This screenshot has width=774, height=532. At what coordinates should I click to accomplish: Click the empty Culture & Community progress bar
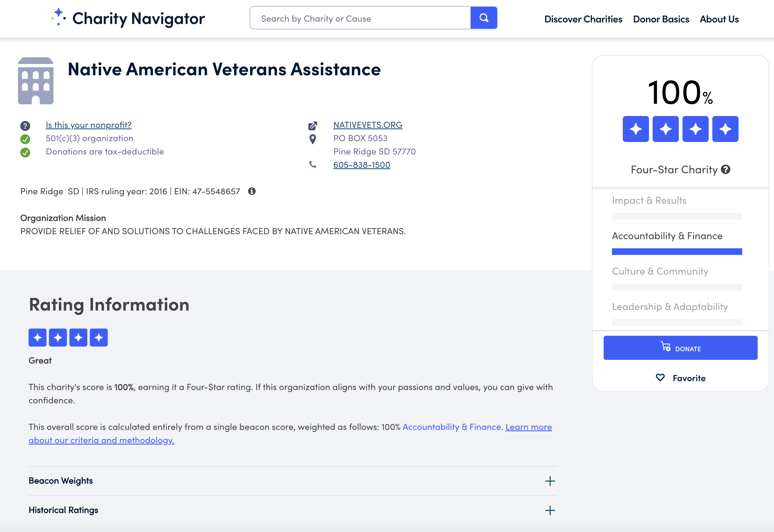[x=676, y=287]
